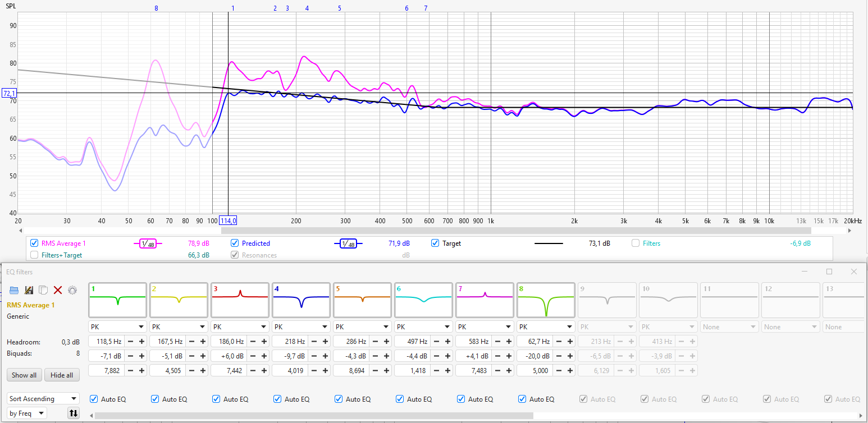Increase filter 1 frequency with plus button

pos(141,341)
